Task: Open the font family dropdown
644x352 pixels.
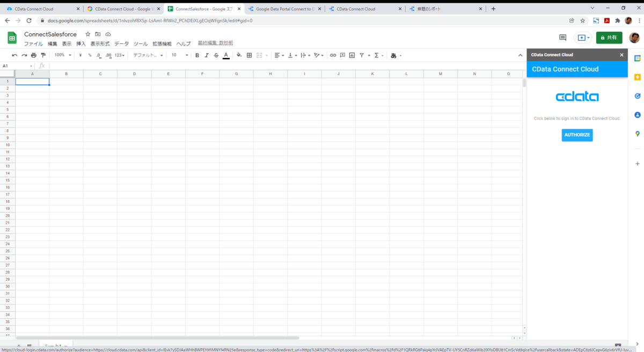Action: tap(148, 55)
